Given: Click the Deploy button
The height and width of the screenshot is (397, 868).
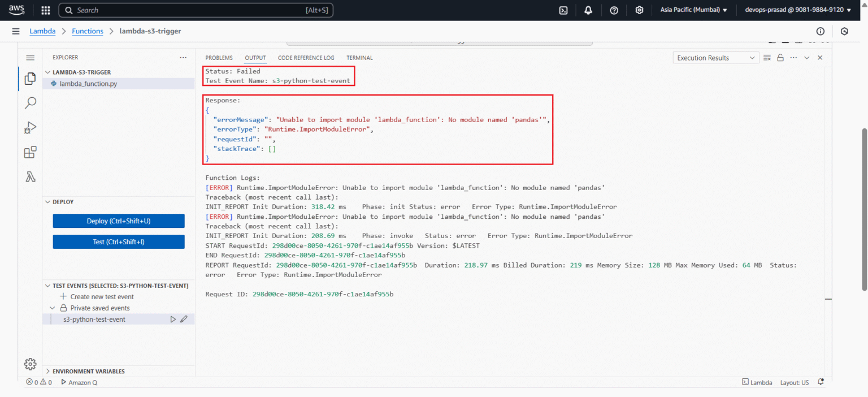Looking at the screenshot, I should 118,221.
